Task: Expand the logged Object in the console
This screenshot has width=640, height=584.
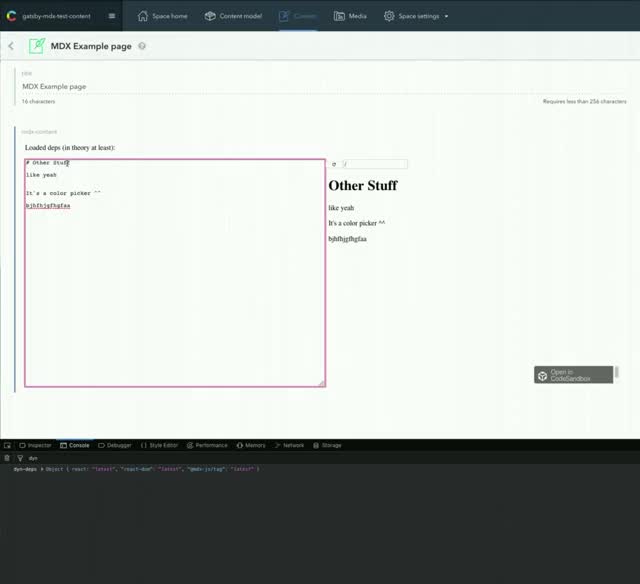Action: coord(42,469)
